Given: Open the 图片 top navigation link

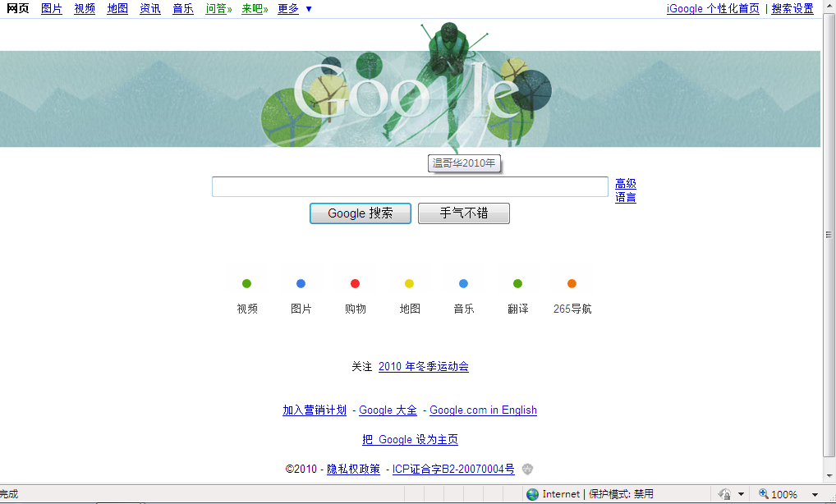Looking at the screenshot, I should pos(52,8).
